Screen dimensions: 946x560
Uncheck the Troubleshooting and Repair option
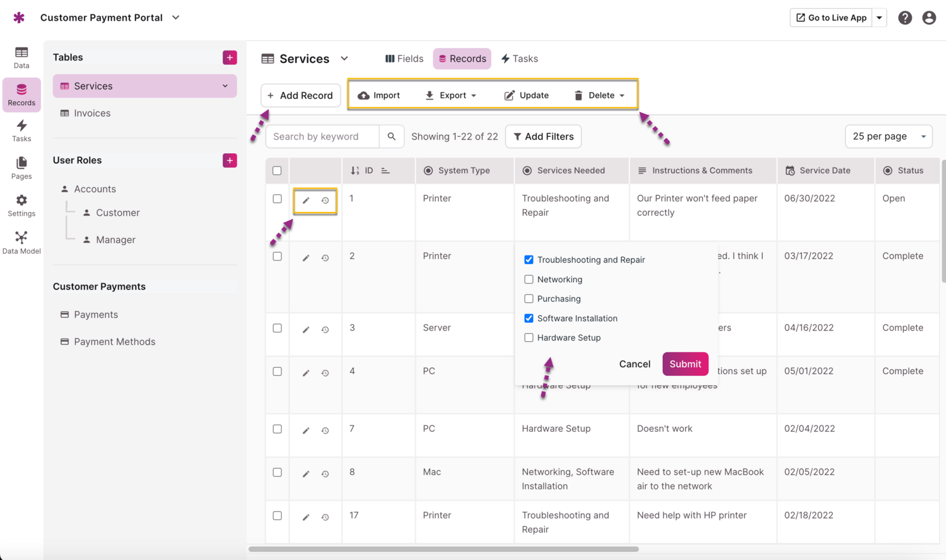tap(528, 259)
